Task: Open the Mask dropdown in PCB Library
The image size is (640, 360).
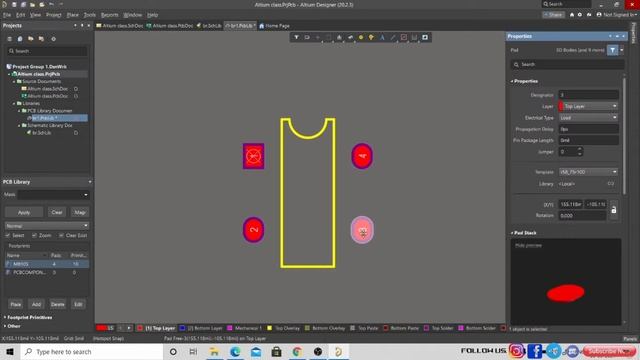Action: tap(53, 195)
